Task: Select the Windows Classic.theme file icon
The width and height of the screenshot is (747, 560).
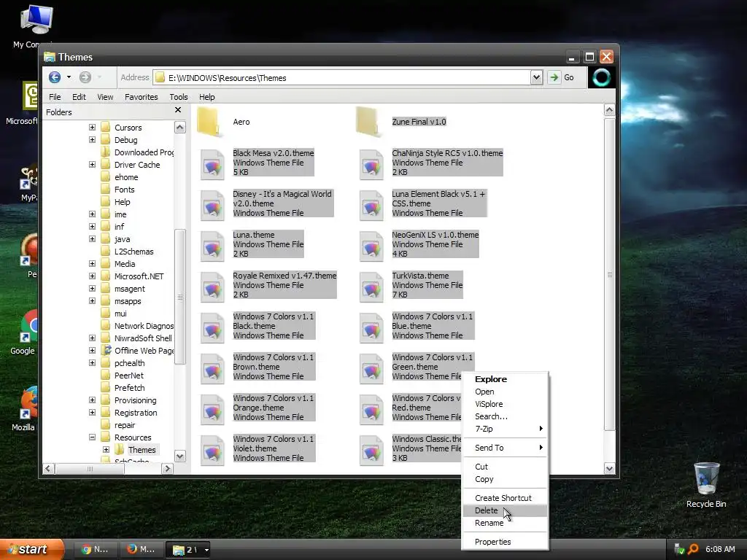Action: (371, 451)
